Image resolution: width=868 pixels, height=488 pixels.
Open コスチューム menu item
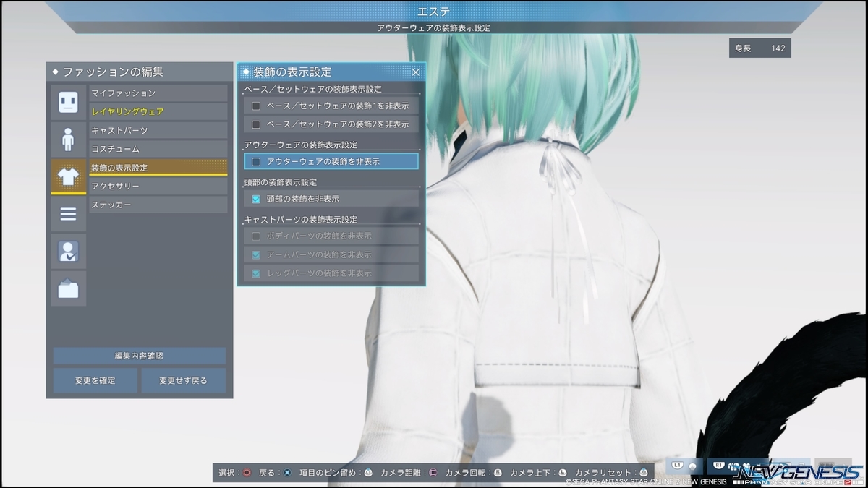point(158,149)
